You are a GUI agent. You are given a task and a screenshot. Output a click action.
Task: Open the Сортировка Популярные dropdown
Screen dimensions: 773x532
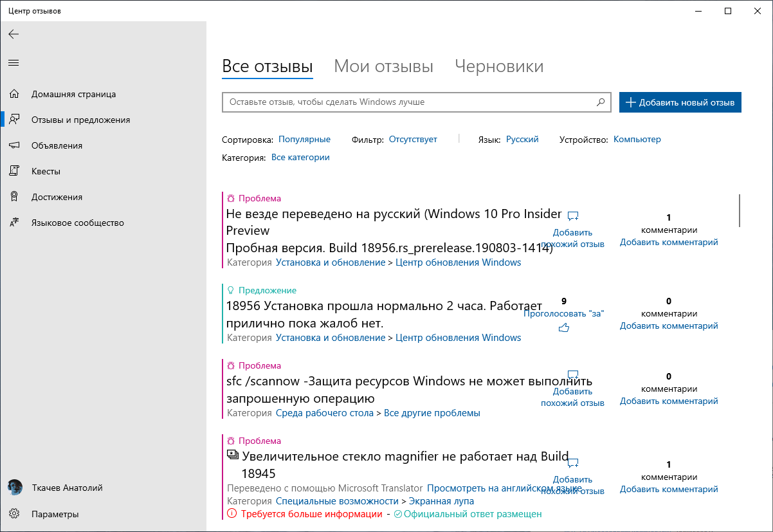(x=304, y=139)
